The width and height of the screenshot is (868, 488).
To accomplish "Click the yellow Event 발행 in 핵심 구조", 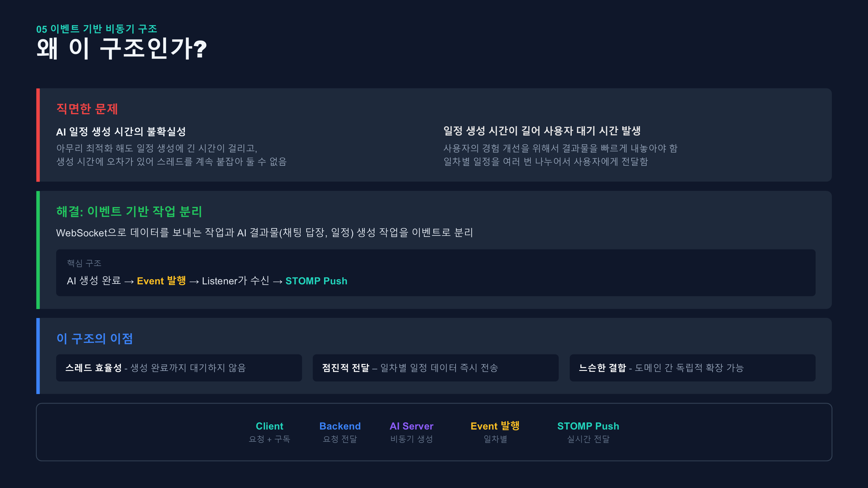I will pyautogui.click(x=161, y=281).
